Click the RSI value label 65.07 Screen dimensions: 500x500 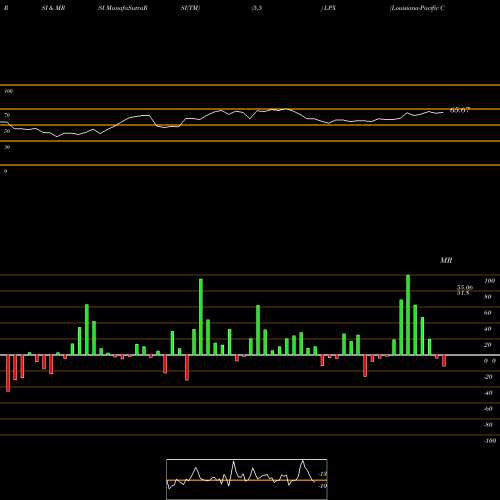click(460, 110)
